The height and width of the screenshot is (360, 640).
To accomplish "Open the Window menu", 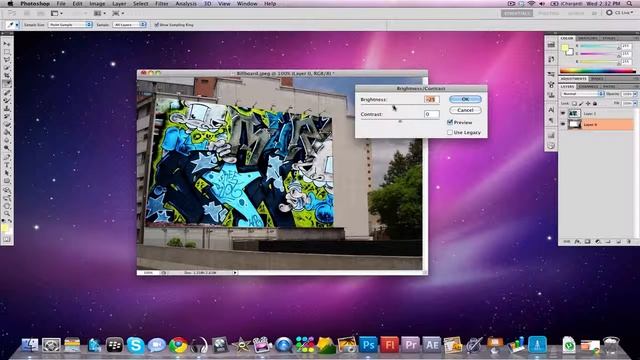I will pyautogui.click(x=247, y=4).
